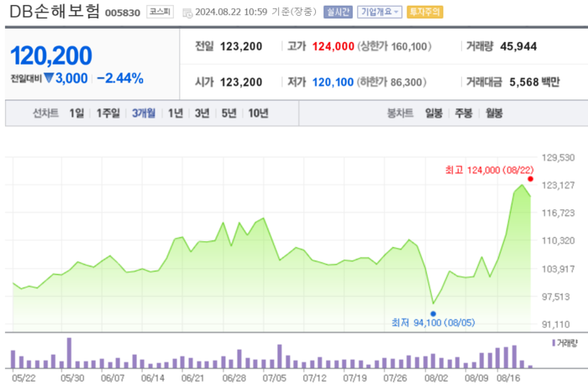This screenshot has width=588, height=385.
Task: Click the 08/16 date axis label
Action: [508, 378]
